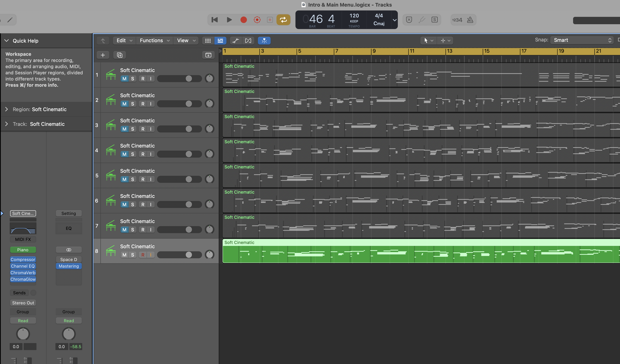The height and width of the screenshot is (364, 620).
Task: Enable the metronome click icon
Action: pyautogui.click(x=470, y=20)
